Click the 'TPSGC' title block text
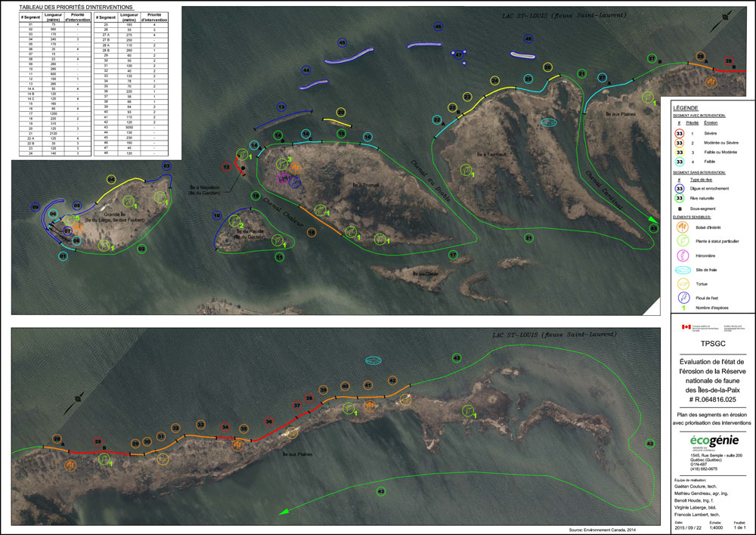The height and width of the screenshot is (535, 756). click(713, 344)
